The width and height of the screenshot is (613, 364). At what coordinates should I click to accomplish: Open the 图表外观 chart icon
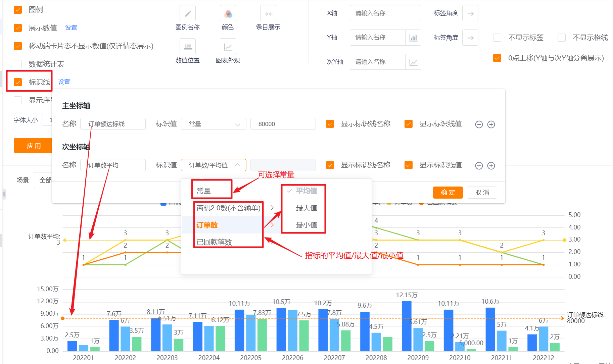[228, 46]
